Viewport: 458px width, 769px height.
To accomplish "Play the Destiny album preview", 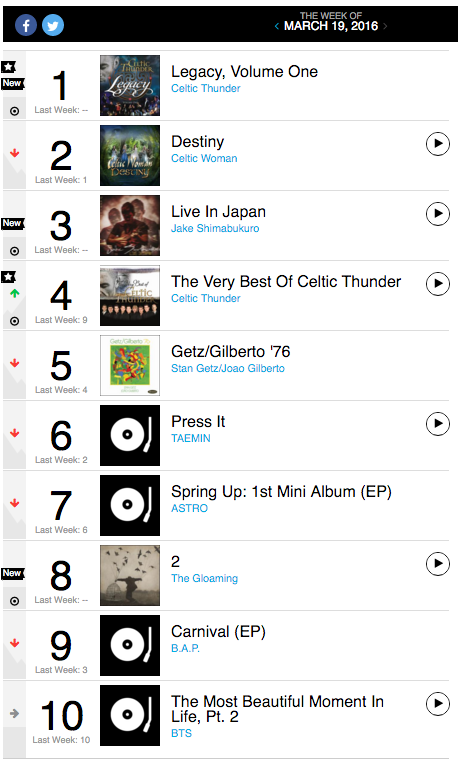I will [437, 144].
